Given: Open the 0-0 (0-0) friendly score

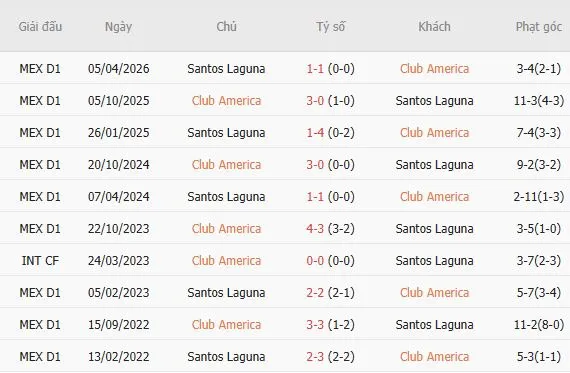Looking at the screenshot, I should pyautogui.click(x=330, y=261).
